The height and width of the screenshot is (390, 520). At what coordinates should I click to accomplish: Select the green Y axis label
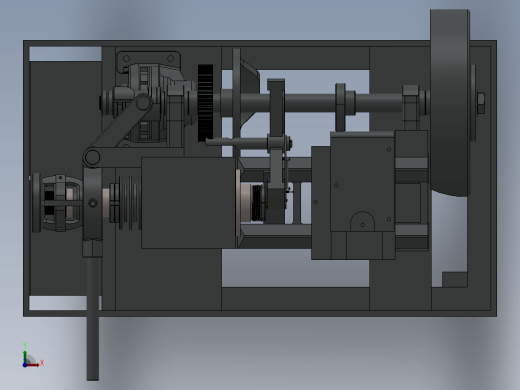(x=25, y=345)
